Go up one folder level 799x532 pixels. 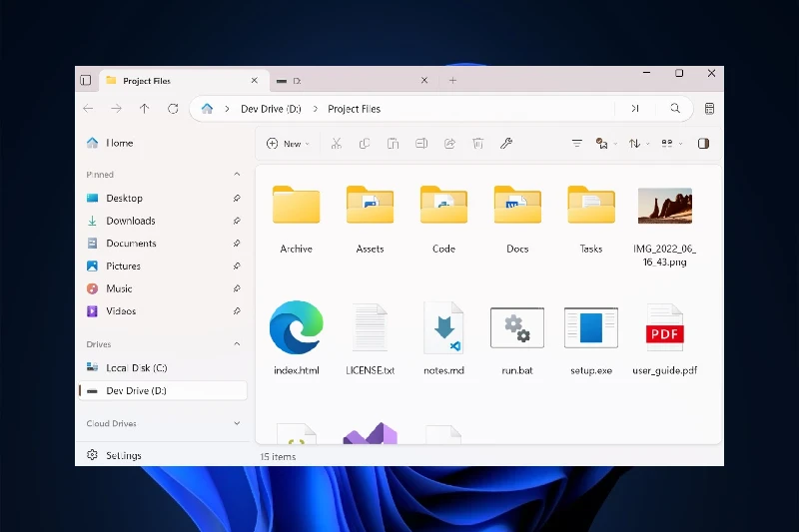click(x=144, y=109)
